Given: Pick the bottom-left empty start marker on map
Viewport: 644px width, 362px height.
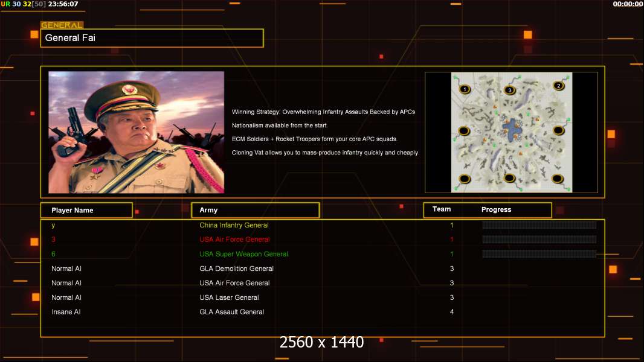Looking at the screenshot, I should tap(465, 179).
